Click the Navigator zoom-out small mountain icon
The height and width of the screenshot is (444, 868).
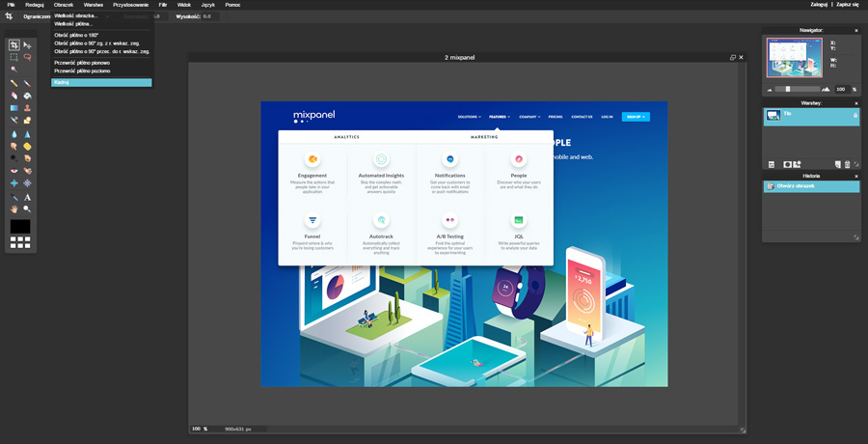[x=769, y=89]
